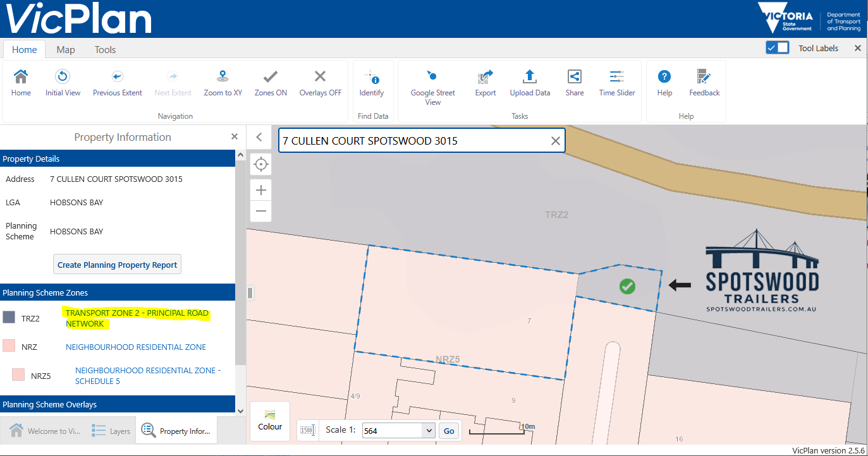
Task: Go to Initial View extent
Action: pos(63,77)
